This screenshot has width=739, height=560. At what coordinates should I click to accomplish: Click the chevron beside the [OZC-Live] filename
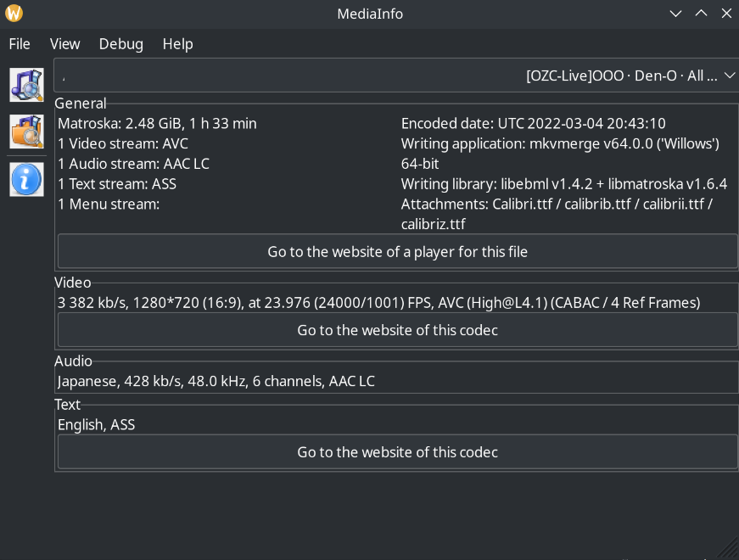[x=729, y=75]
